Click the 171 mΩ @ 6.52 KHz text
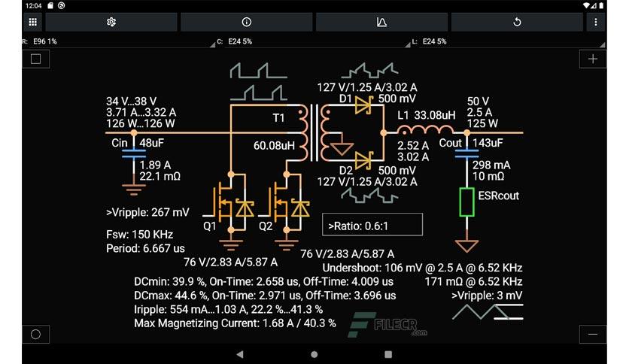The image size is (629, 364). click(473, 282)
